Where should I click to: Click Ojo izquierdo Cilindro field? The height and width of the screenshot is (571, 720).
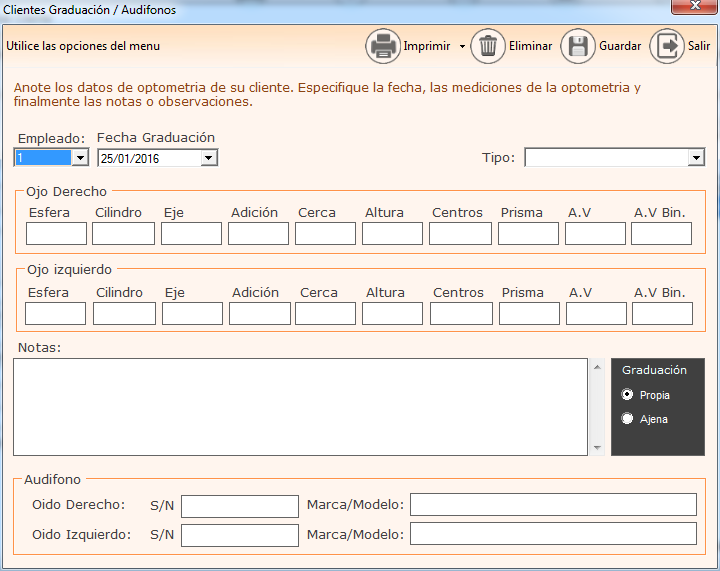click(124, 313)
